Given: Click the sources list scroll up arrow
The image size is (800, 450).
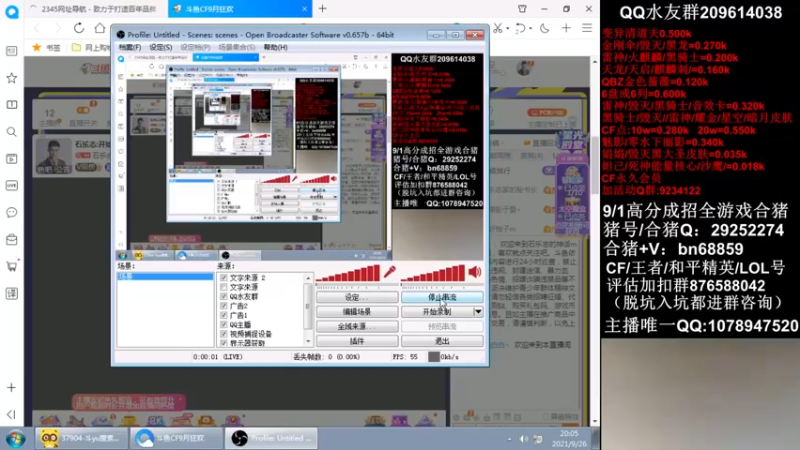Looking at the screenshot, I should coord(308,278).
